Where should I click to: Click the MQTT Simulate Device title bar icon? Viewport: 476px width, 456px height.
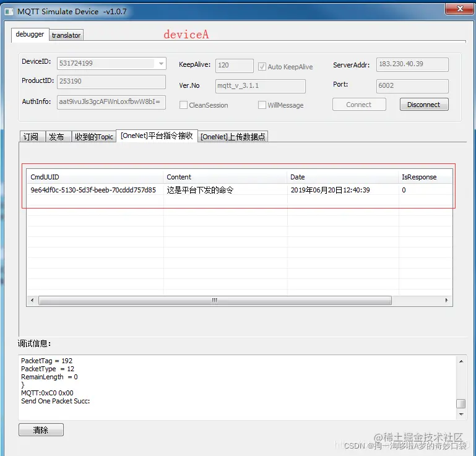9,12
